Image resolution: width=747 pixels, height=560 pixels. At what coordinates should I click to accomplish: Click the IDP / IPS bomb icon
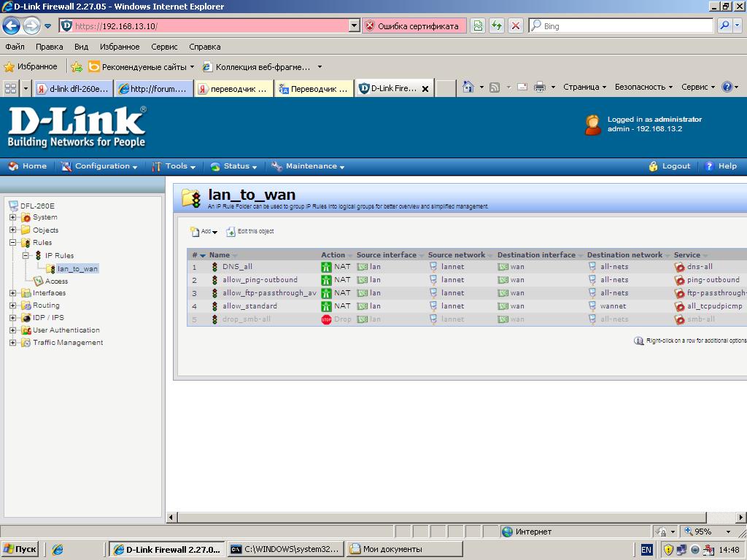point(26,318)
